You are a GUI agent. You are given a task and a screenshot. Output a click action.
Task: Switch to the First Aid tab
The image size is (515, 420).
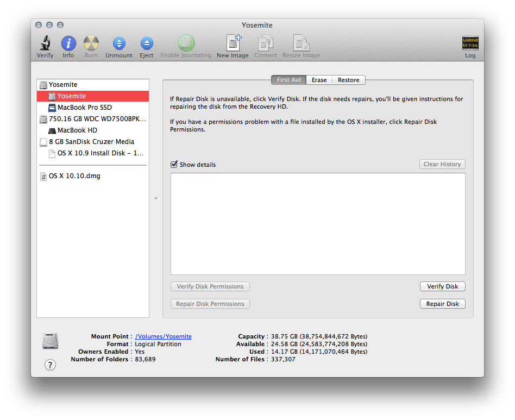pos(288,80)
